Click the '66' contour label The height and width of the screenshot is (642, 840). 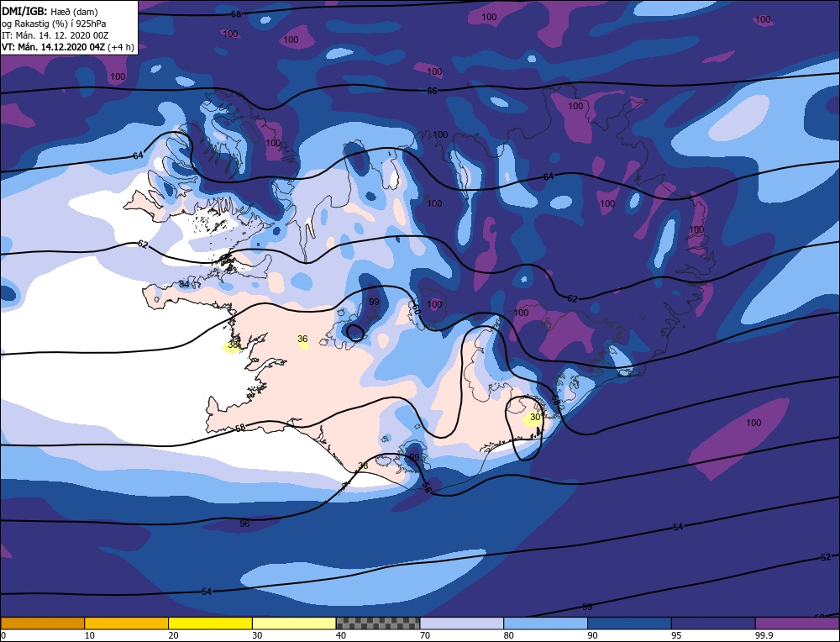432,91
